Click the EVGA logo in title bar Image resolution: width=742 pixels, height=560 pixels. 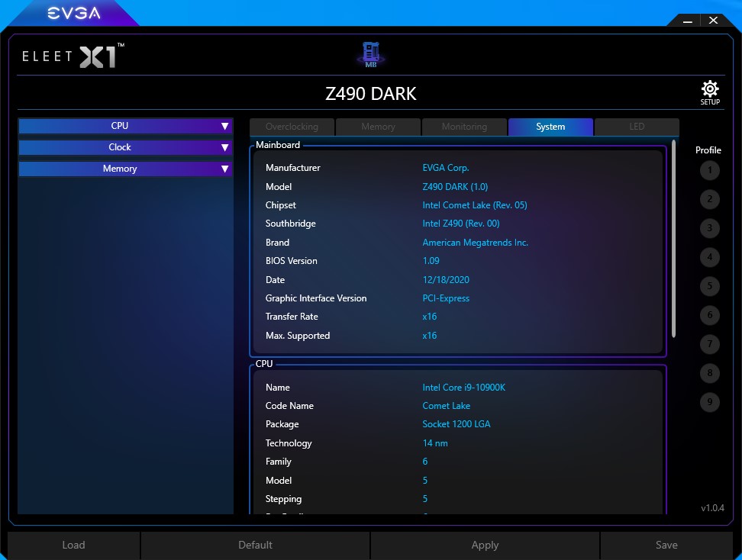[74, 13]
